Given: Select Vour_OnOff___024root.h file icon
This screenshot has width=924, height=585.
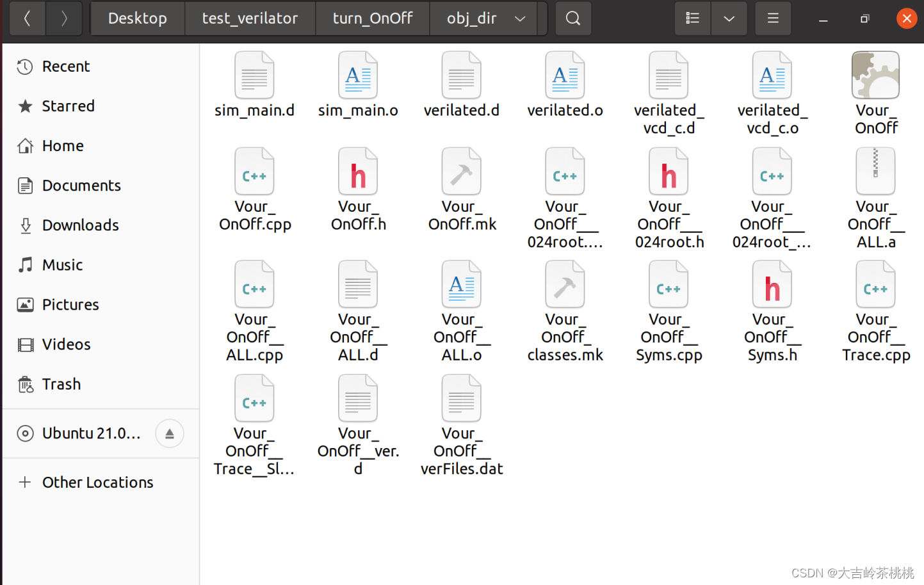Looking at the screenshot, I should point(669,172).
